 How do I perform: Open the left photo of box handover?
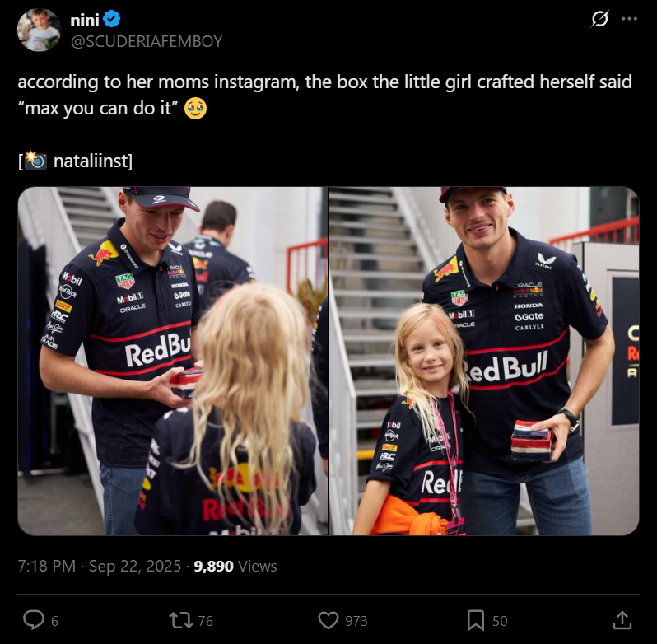click(173, 361)
